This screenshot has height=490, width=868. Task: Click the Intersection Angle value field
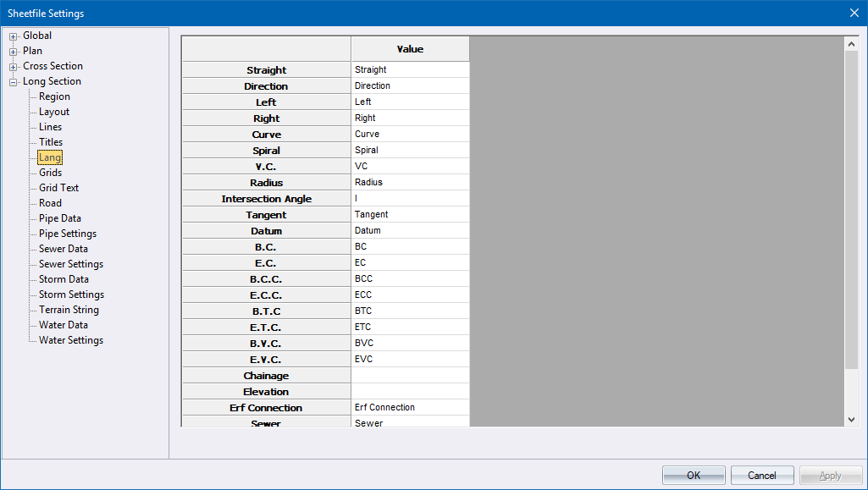coord(410,199)
